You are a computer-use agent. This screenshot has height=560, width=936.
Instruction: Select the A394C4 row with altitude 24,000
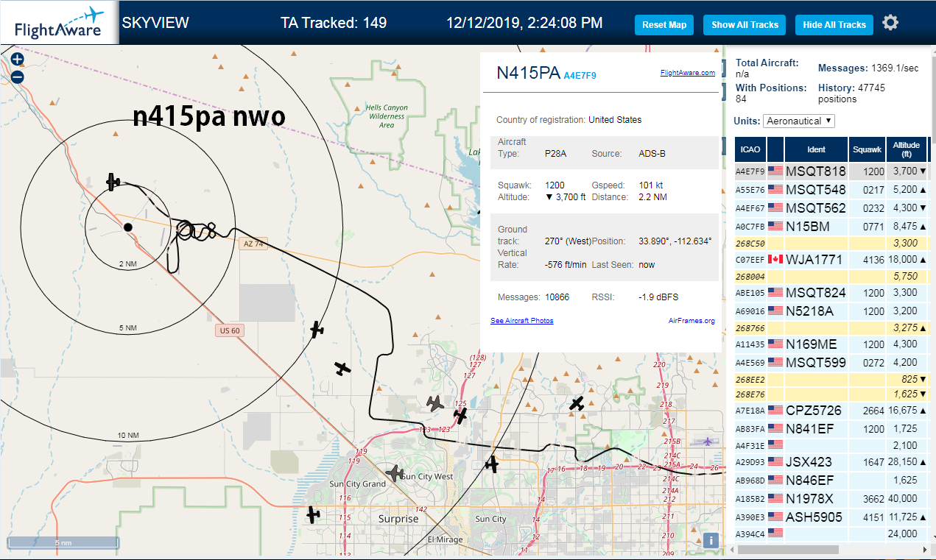(831, 534)
